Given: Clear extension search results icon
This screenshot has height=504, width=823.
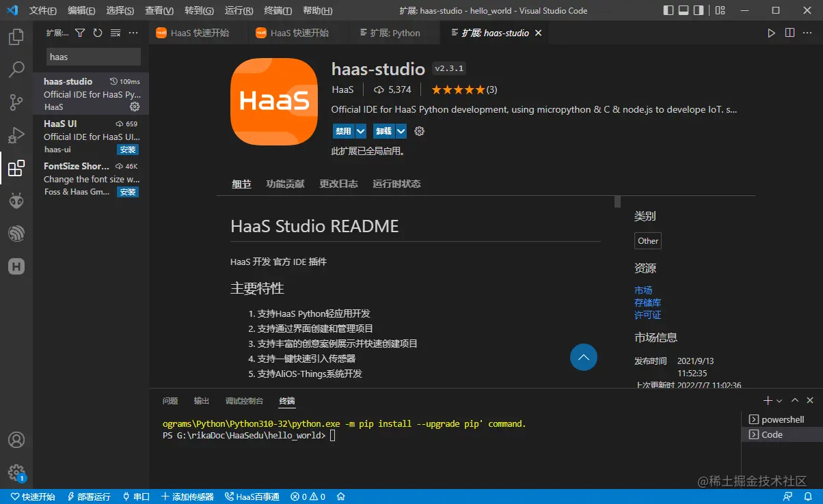Looking at the screenshot, I should pos(116,33).
